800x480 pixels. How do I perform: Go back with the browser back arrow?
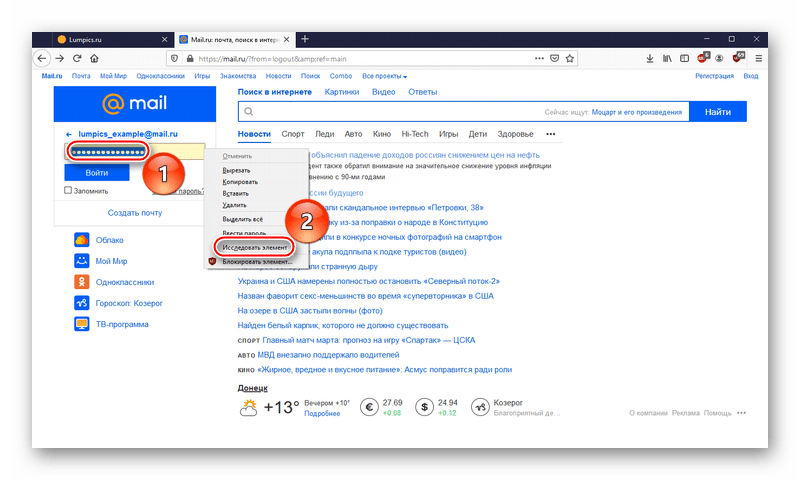pos(42,58)
